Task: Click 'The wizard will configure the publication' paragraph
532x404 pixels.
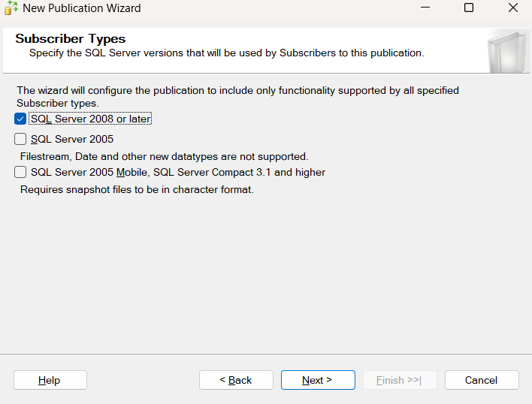Action: click(x=237, y=90)
